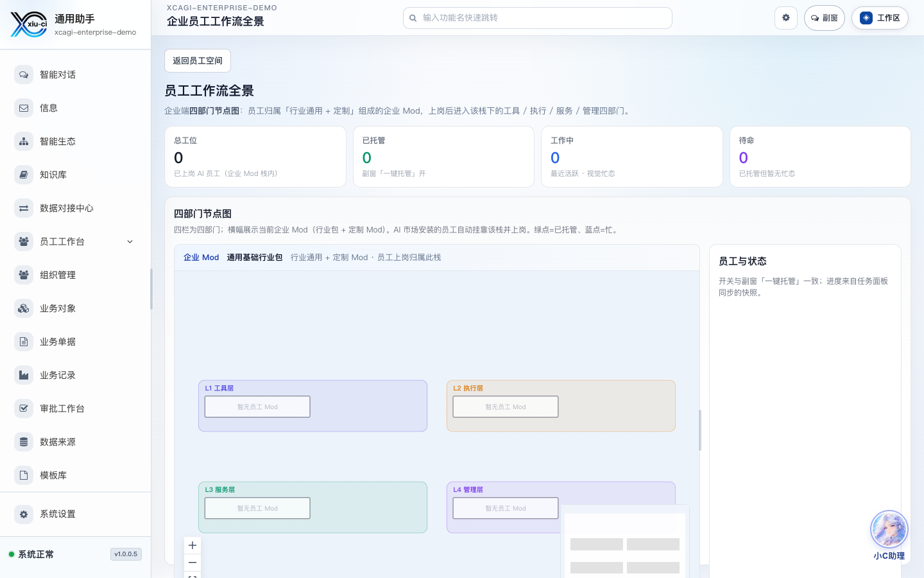Open the settings gear in top bar
This screenshot has height=578, width=924.
786,18
